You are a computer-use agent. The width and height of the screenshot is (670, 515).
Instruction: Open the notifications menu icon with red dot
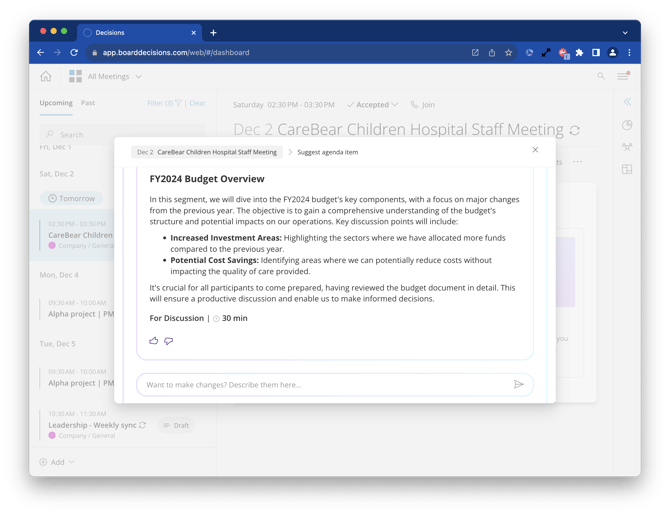pyautogui.click(x=623, y=76)
